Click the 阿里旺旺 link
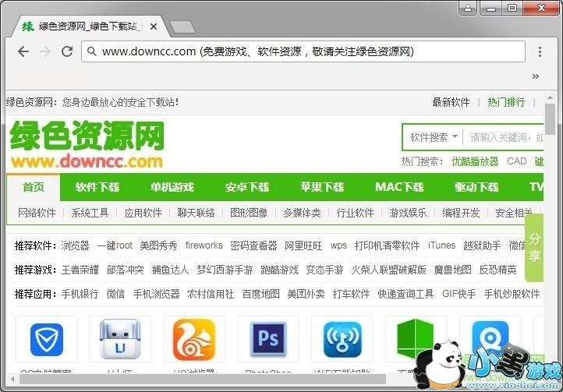 303,245
